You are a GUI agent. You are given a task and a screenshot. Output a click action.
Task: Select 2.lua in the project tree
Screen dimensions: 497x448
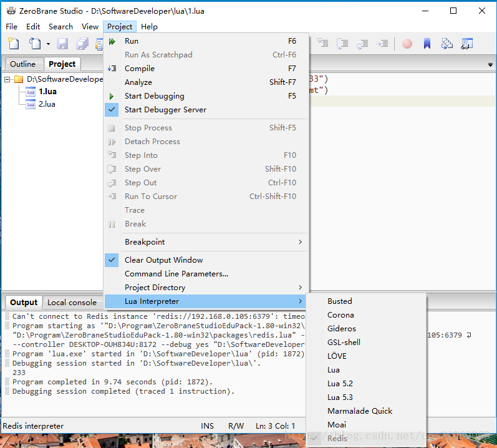click(x=47, y=104)
